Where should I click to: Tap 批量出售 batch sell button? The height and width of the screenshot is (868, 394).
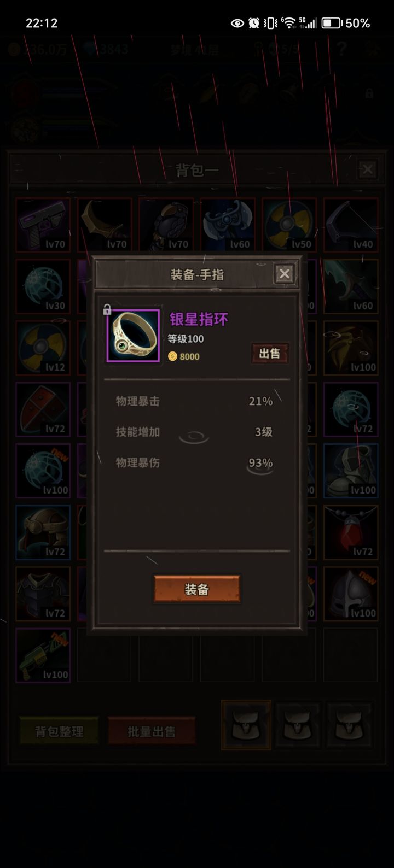coord(152,731)
